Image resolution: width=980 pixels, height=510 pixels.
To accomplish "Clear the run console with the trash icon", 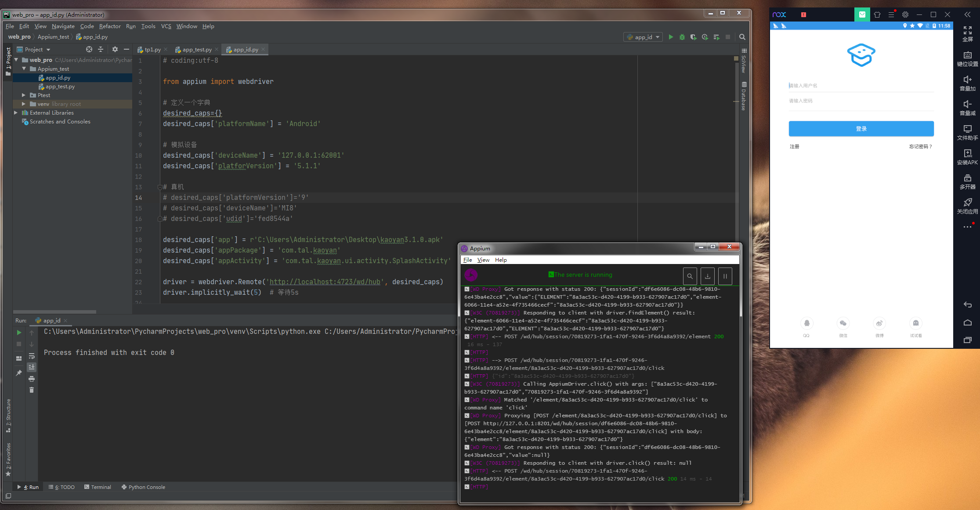I will 32,390.
